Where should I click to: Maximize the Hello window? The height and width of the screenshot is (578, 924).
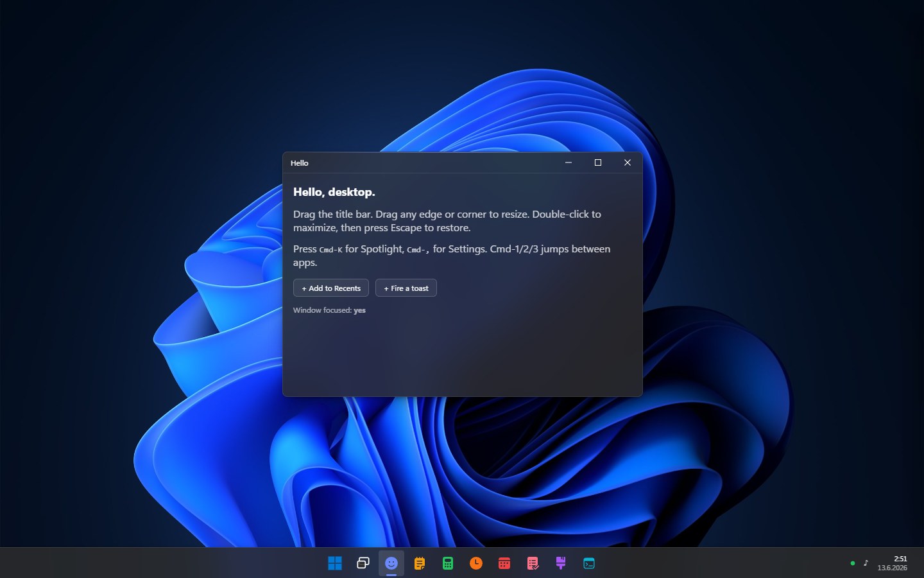(x=598, y=162)
